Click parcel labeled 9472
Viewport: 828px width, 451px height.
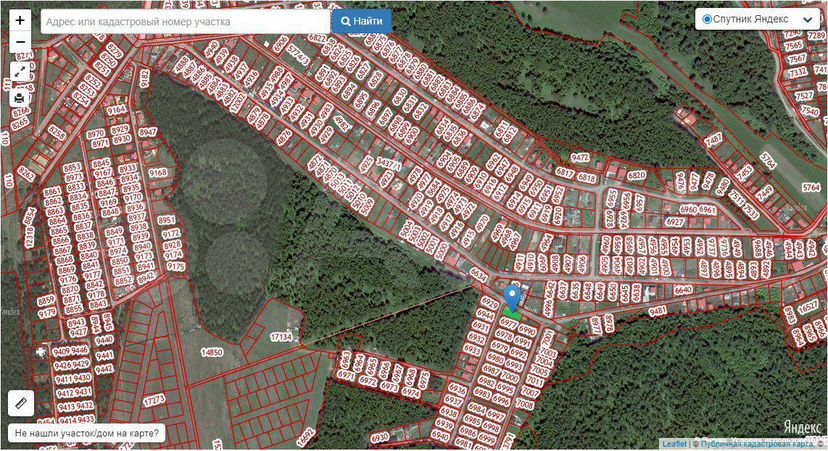click(580, 157)
